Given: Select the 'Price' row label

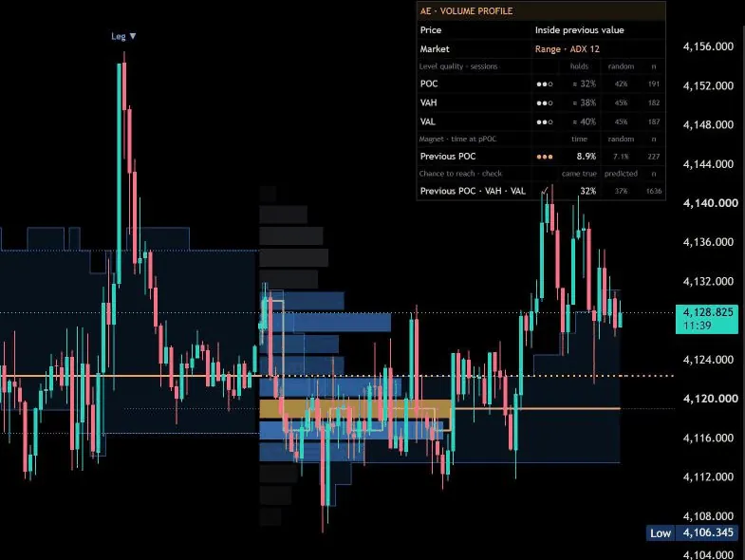Looking at the screenshot, I should click(431, 30).
